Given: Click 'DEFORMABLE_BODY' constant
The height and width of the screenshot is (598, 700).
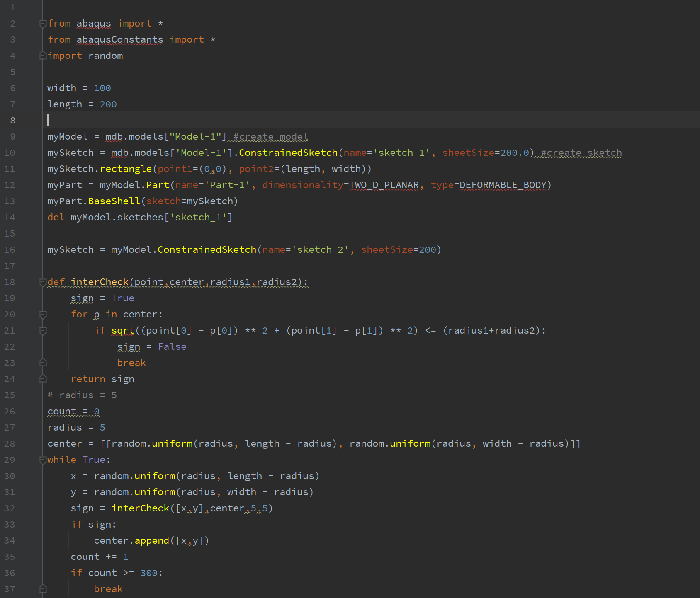Looking at the screenshot, I should (503, 185).
